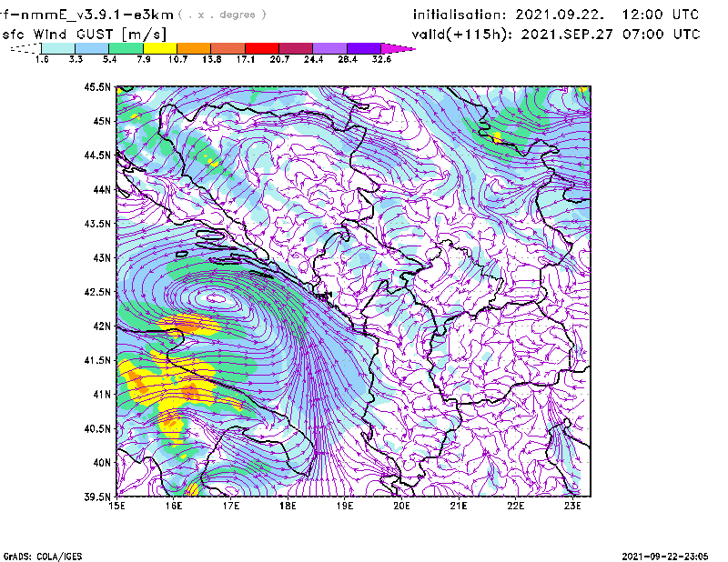Click legend value '13.8'
The width and height of the screenshot is (728, 562).
point(212,59)
